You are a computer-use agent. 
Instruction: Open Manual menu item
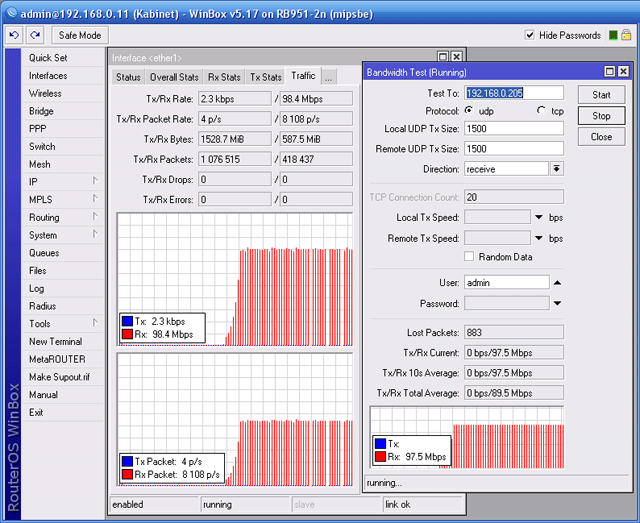tap(63, 394)
